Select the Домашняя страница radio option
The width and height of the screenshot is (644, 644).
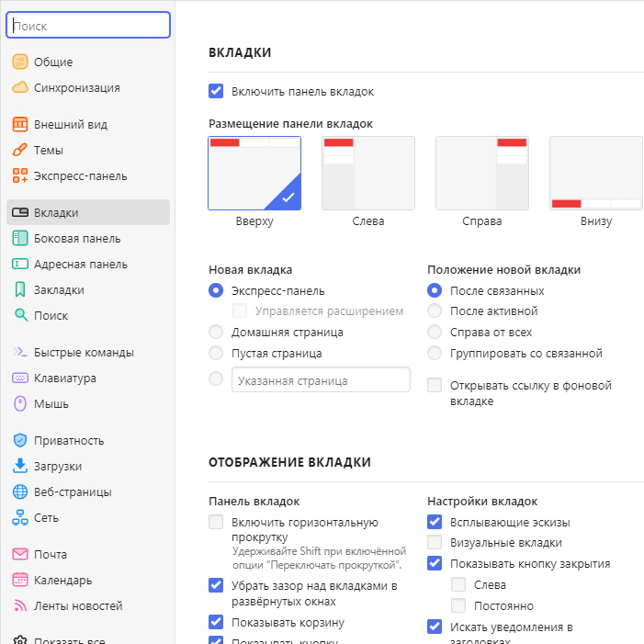217,333
